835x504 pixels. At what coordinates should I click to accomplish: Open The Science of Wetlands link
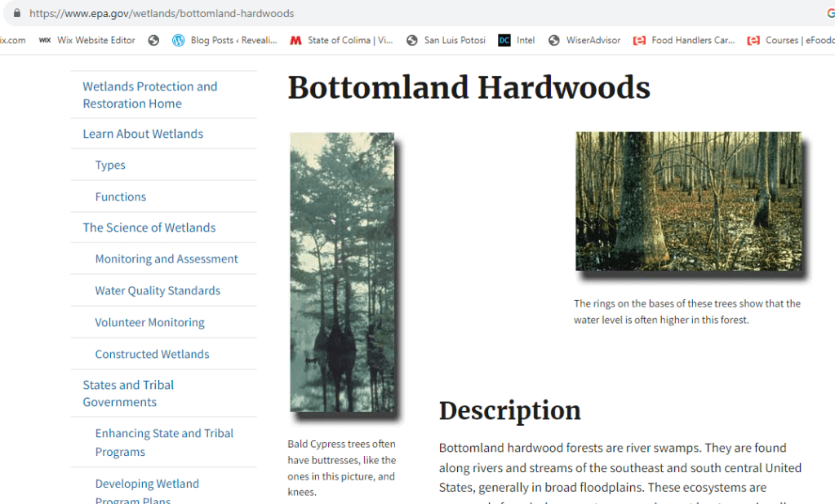pos(149,228)
